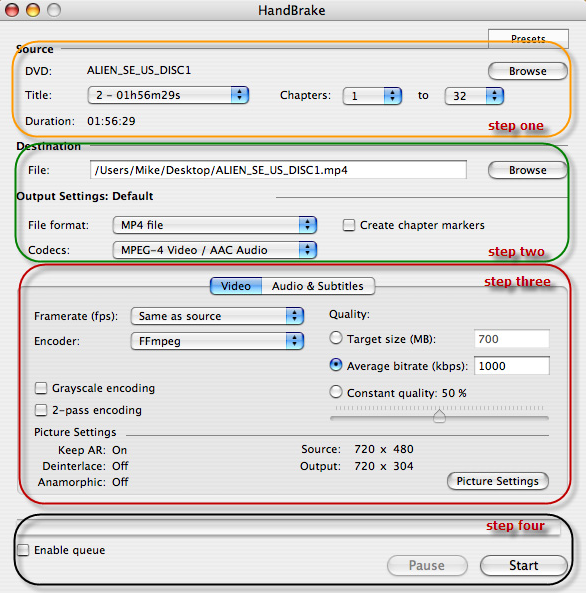Open the Picture Settings button

(x=498, y=481)
